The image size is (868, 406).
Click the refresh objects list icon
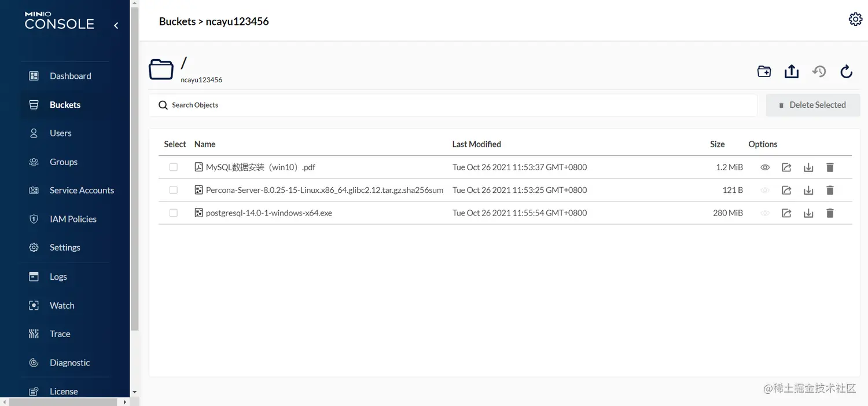pyautogui.click(x=847, y=71)
